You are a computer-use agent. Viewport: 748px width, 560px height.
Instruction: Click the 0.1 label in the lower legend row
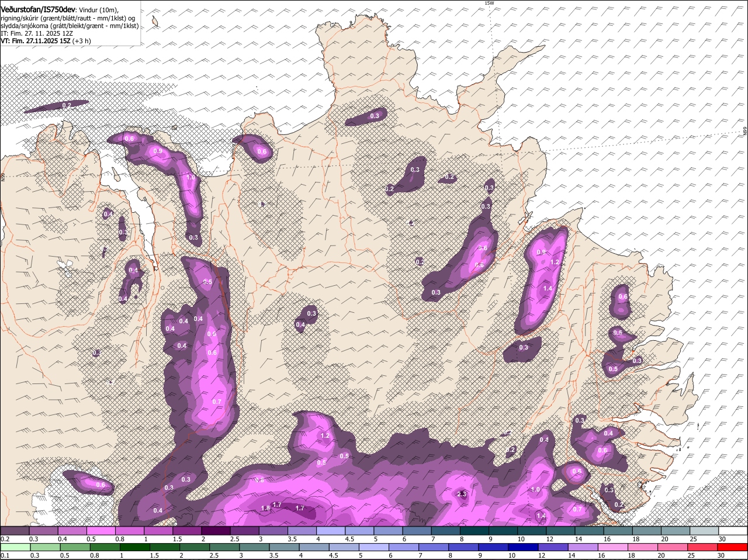click(x=5, y=556)
